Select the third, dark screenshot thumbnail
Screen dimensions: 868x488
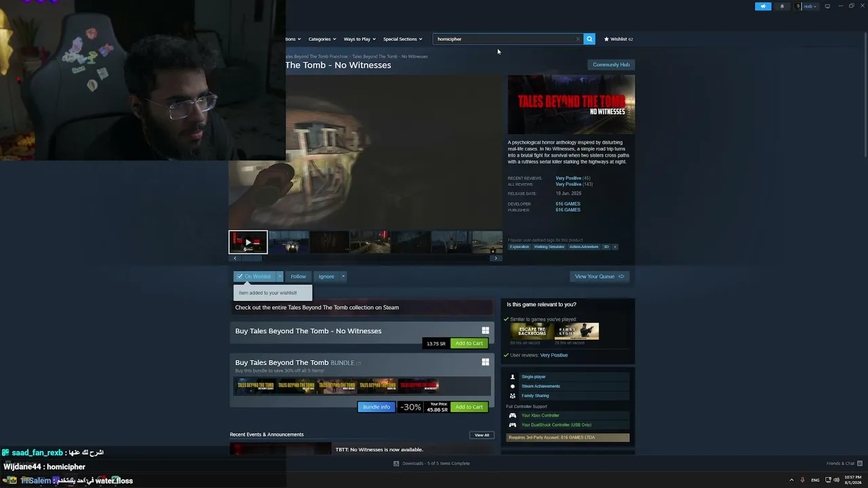tap(330, 242)
